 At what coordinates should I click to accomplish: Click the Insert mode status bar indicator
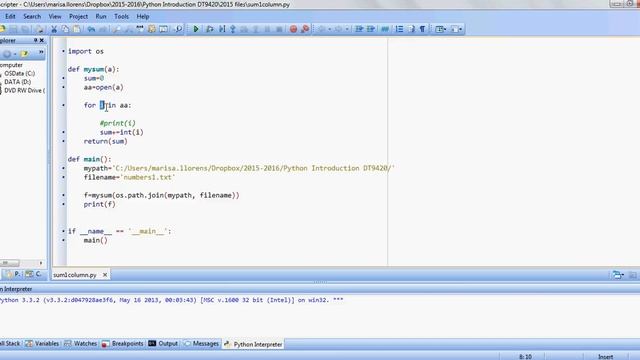click(x=606, y=356)
